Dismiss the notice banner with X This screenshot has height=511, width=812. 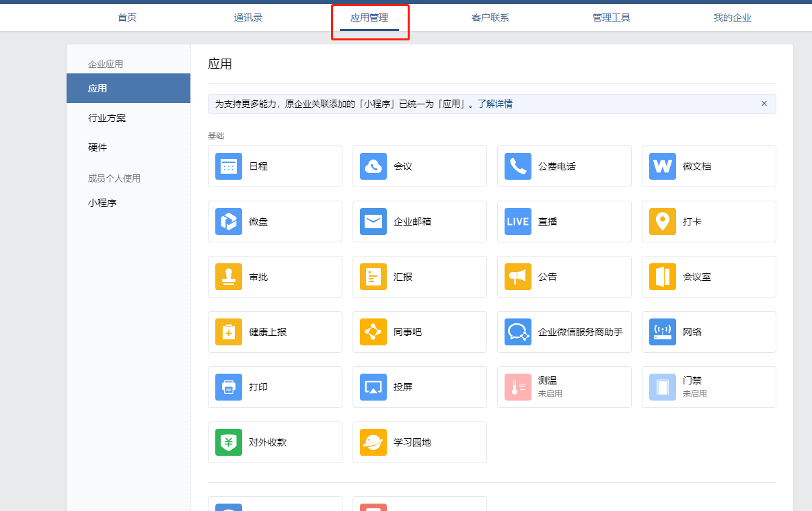(x=764, y=104)
